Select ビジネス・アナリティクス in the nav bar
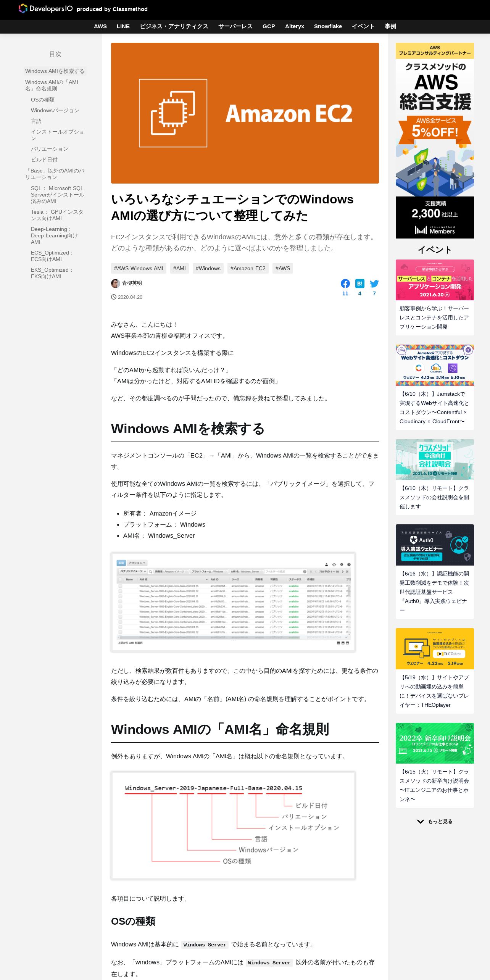The image size is (490, 980). tap(174, 26)
